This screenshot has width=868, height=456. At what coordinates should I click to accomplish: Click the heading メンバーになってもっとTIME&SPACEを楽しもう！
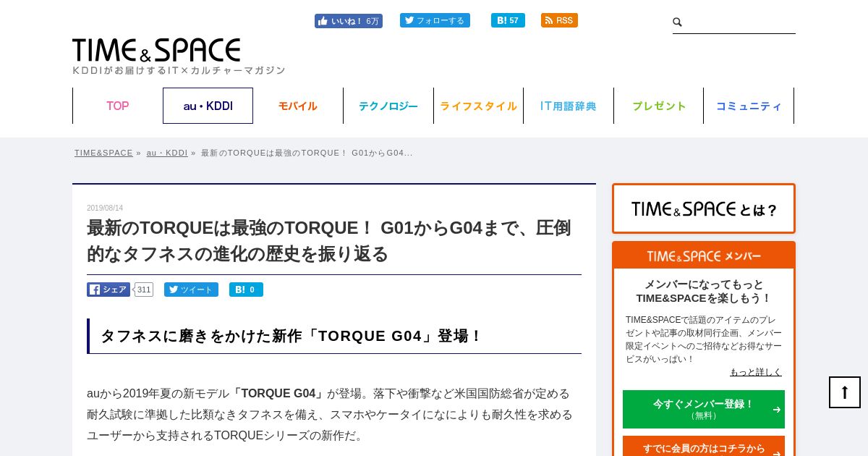click(x=704, y=291)
